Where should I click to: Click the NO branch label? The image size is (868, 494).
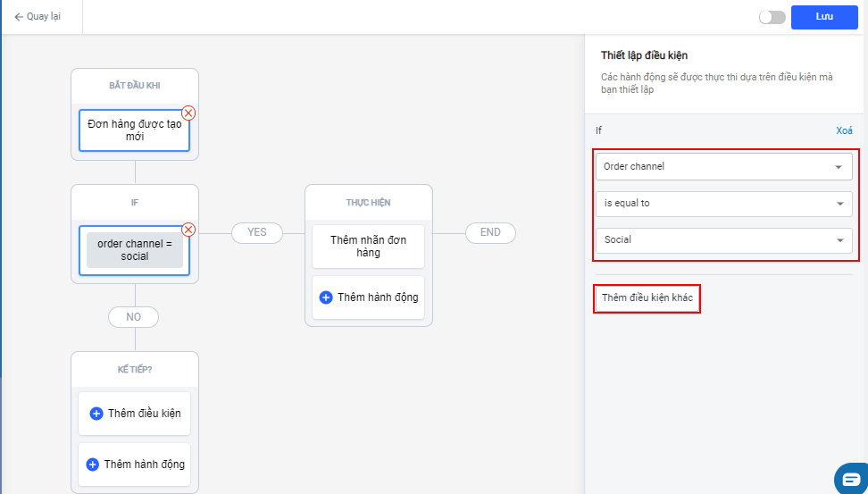click(134, 317)
